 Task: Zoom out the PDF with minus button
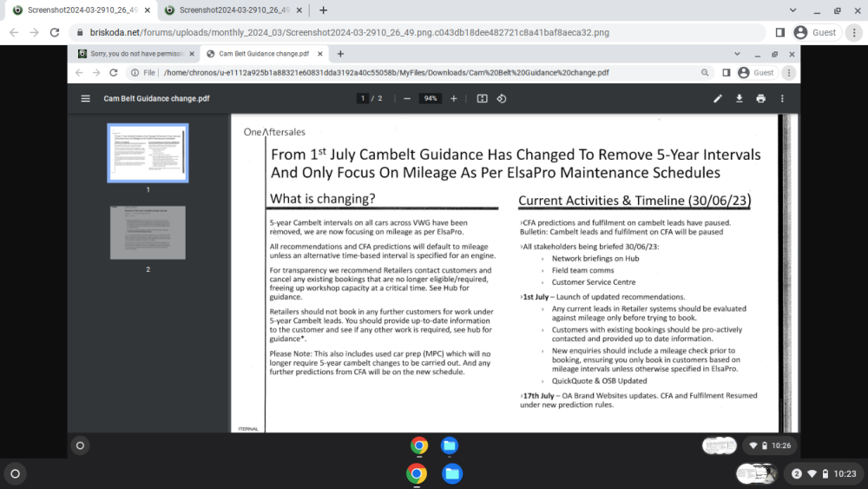point(407,98)
